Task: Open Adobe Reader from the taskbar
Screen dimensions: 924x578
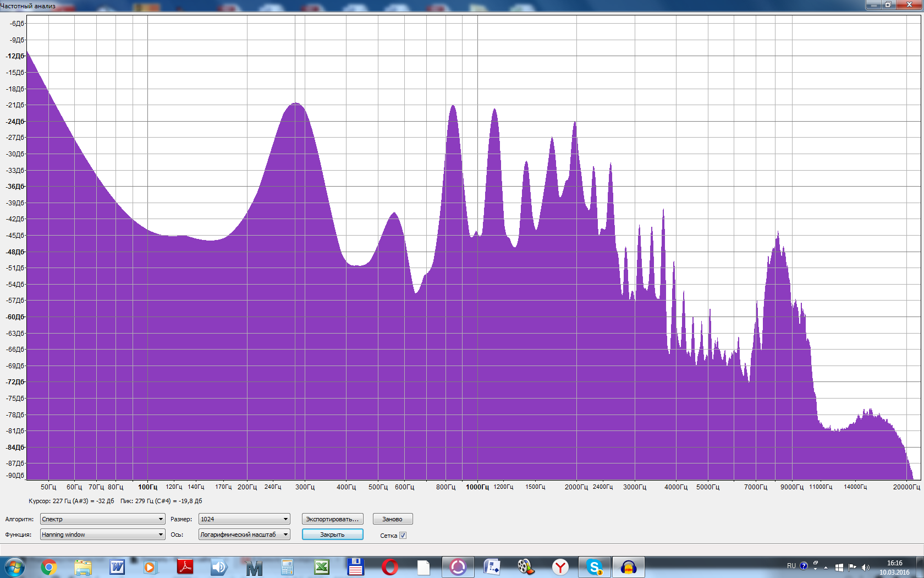Action: point(185,567)
